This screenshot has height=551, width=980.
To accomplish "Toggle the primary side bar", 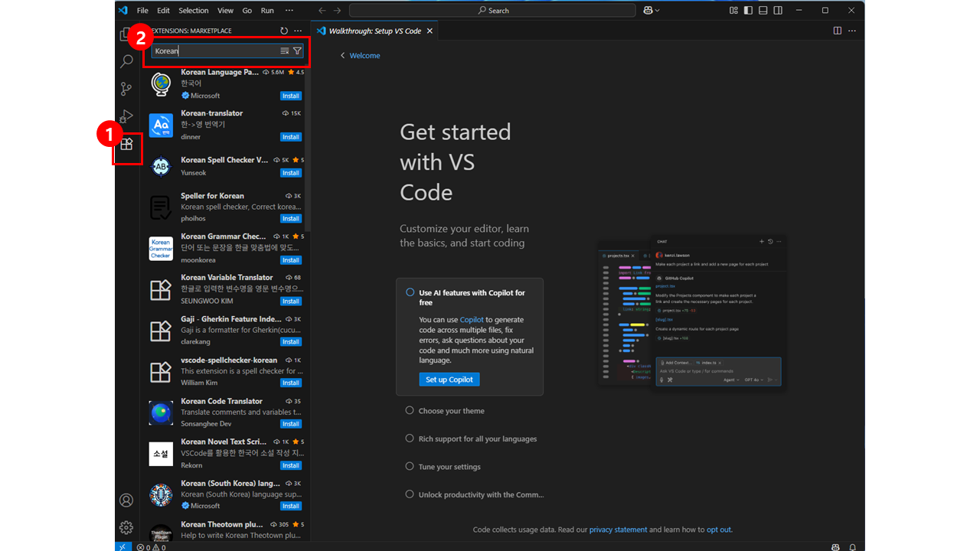I will click(x=748, y=10).
